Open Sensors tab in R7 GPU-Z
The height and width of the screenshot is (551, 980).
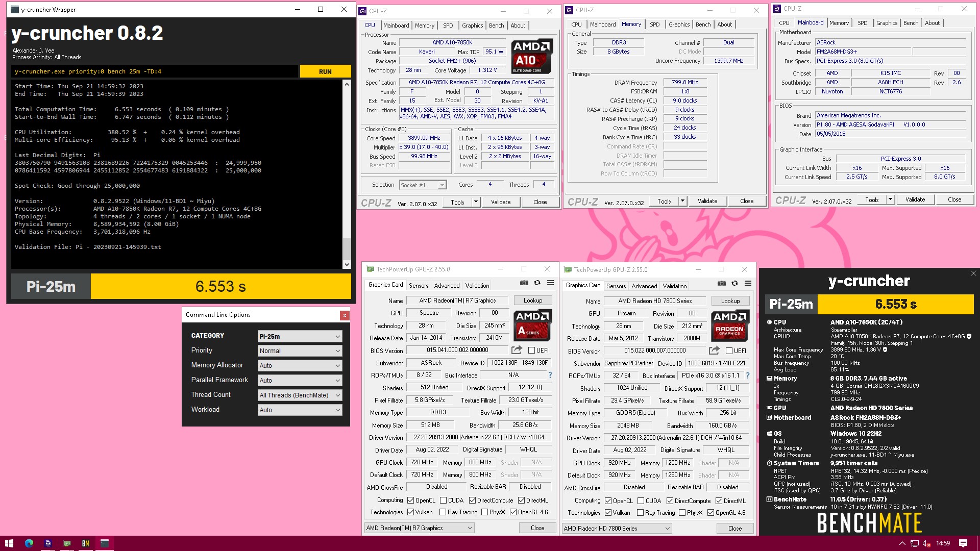[x=419, y=286]
